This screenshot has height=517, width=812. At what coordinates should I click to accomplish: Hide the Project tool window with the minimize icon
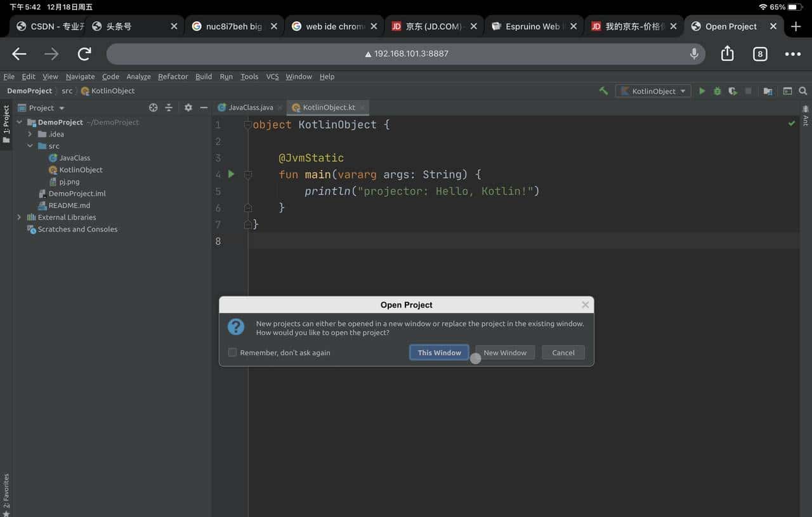pos(203,108)
